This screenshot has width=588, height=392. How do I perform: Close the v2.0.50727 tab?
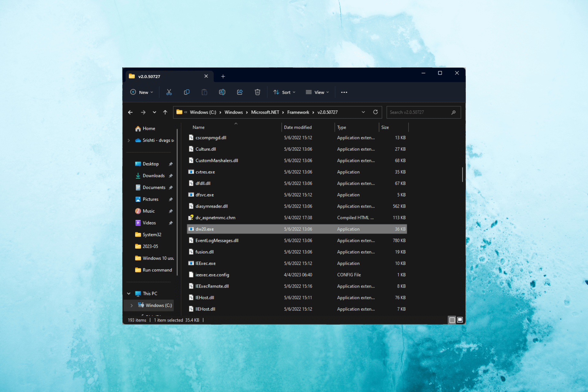coord(206,76)
